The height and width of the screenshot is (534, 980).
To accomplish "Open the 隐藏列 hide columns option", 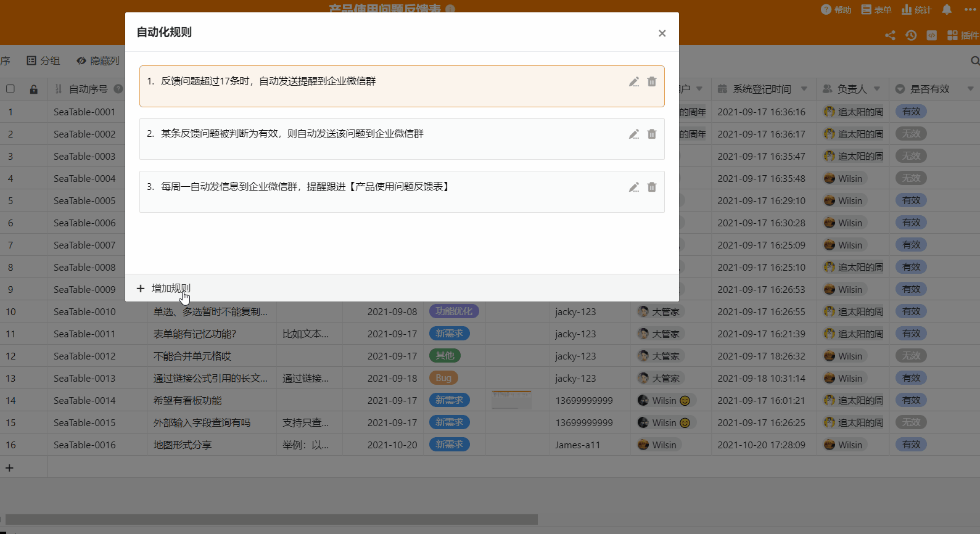I will 97,60.
